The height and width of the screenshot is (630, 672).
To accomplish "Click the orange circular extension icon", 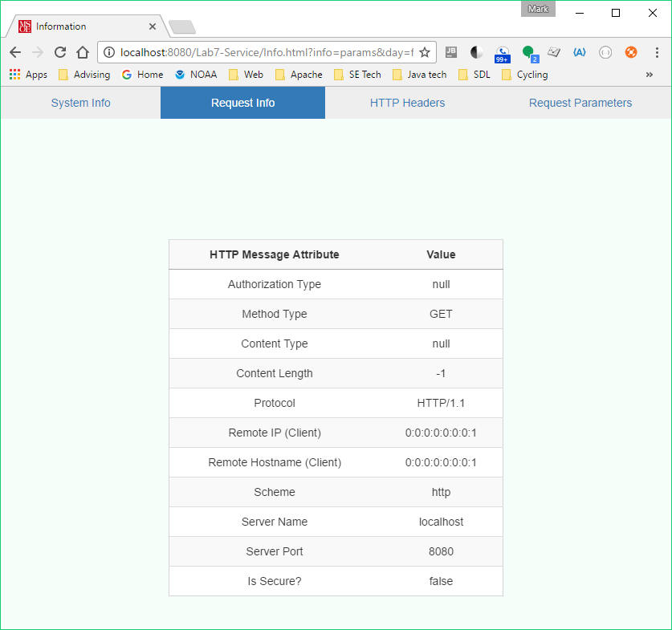I will point(630,51).
